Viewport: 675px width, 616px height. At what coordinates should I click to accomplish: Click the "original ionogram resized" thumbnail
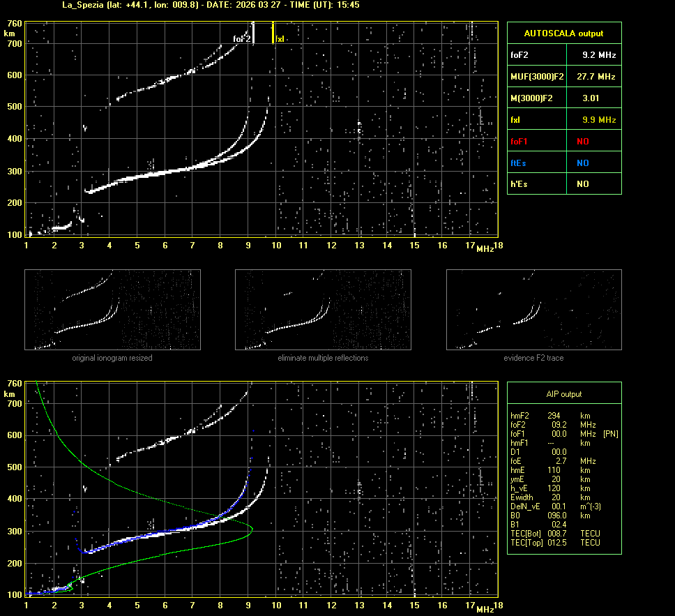click(112, 309)
